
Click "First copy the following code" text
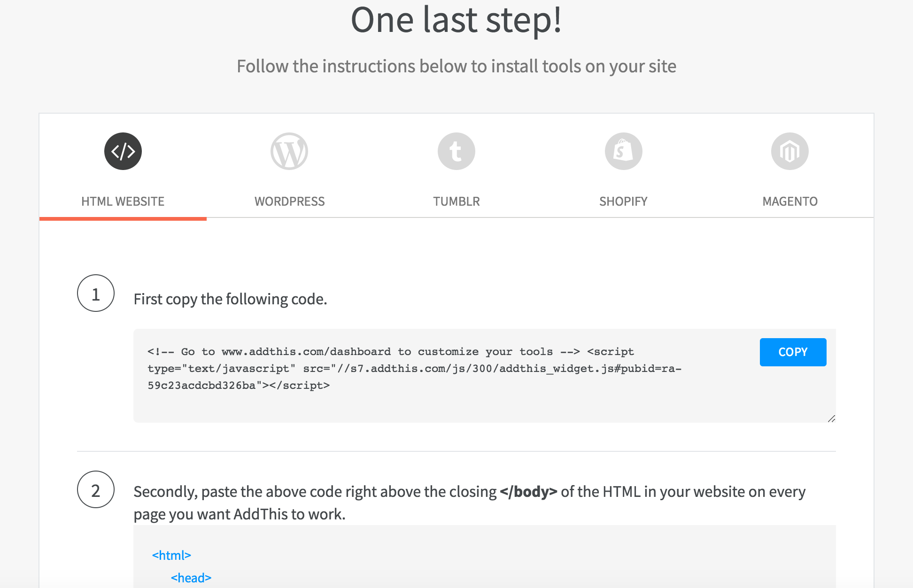click(230, 299)
